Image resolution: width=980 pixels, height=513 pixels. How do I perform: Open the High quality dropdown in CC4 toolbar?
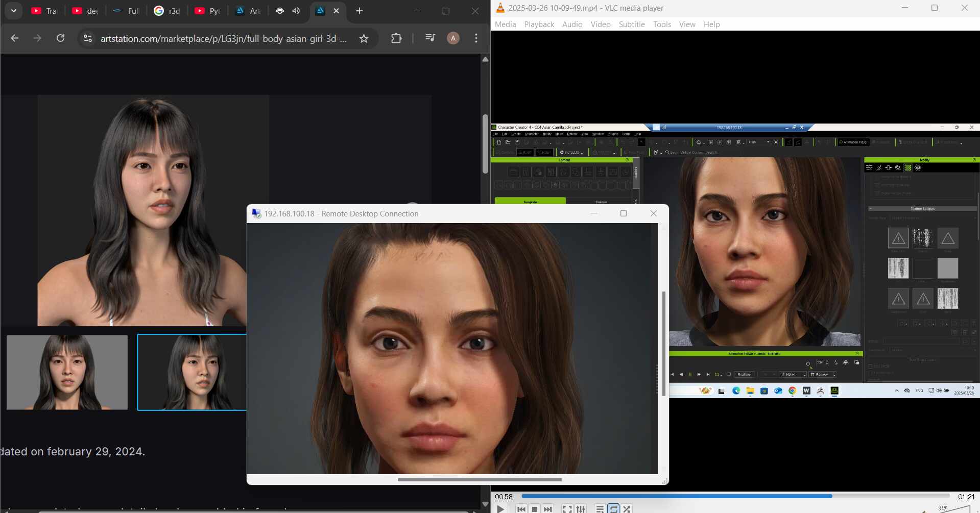tap(756, 142)
